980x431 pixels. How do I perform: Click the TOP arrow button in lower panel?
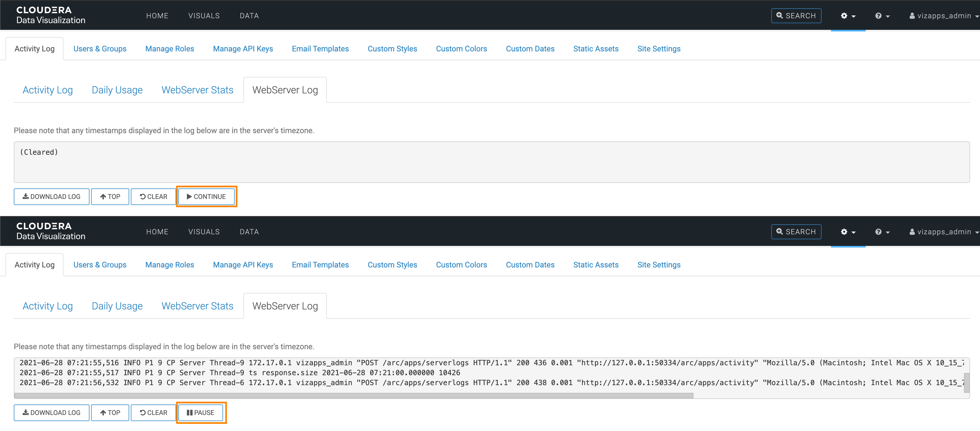point(110,412)
